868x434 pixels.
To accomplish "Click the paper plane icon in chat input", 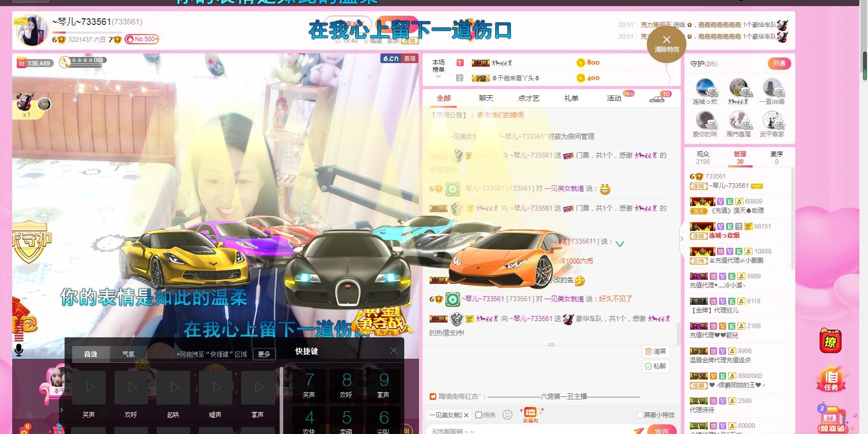I will 639,430.
